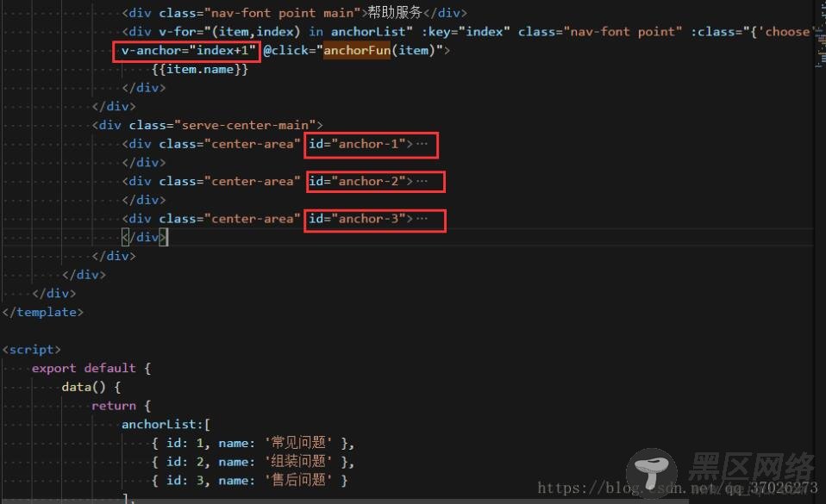Click the anchorList:[ property
Viewport: 826px width, 504px height.
point(166,425)
